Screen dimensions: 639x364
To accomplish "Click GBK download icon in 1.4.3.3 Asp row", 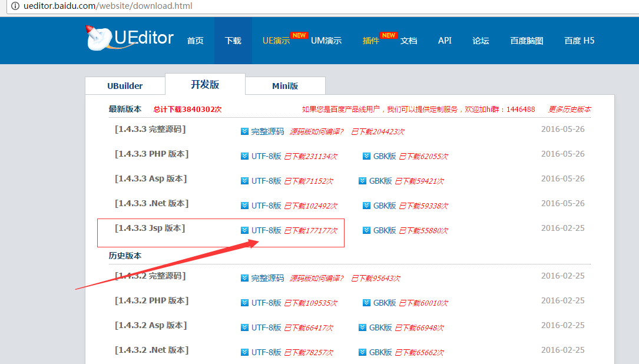I will 362,181.
